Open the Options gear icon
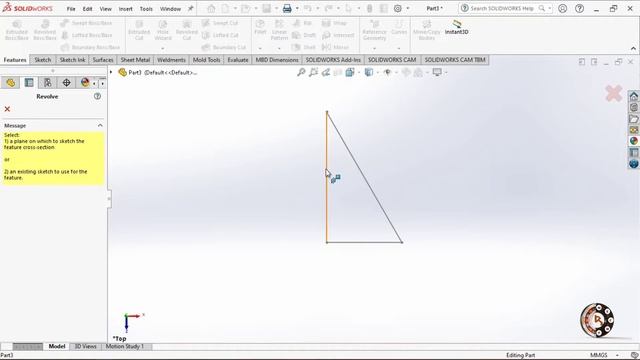This screenshot has width=640, height=360. (398, 9)
